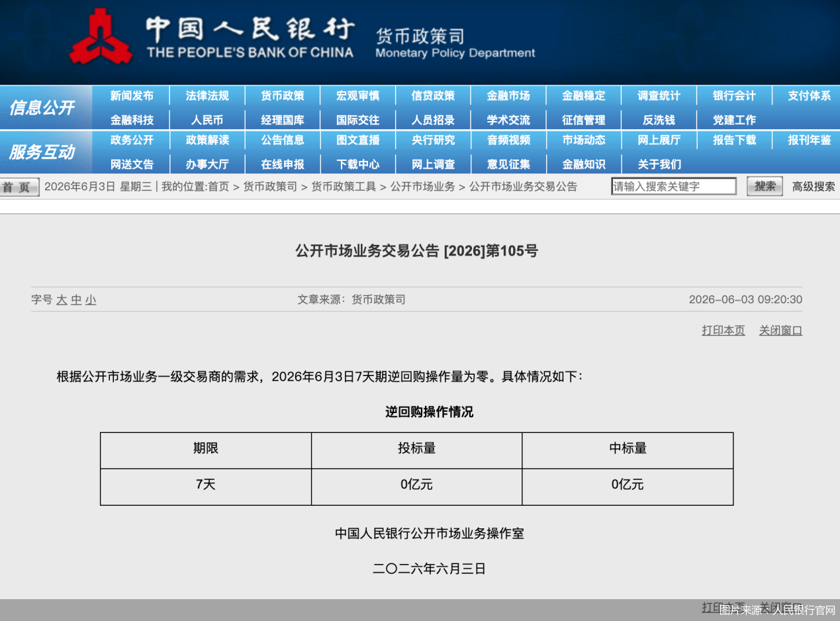
Task: Follow the 公开市场业务交易公告 breadcrumb link
Action: [x=523, y=187]
